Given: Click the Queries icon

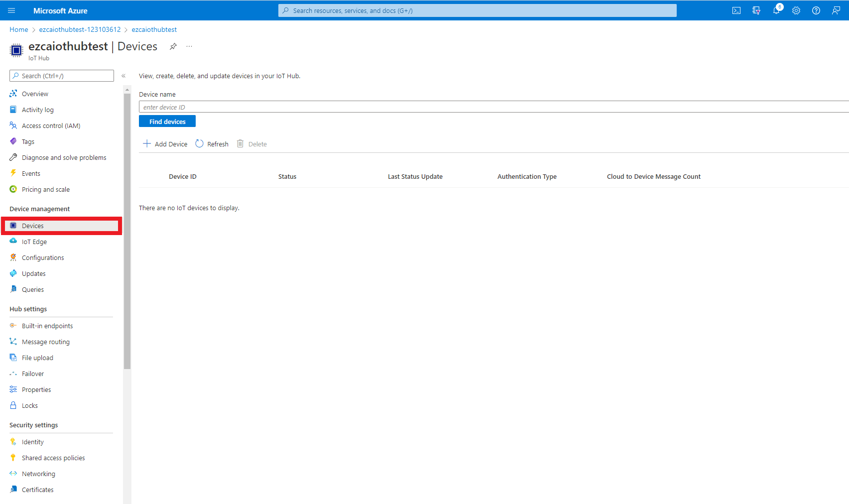Looking at the screenshot, I should pyautogui.click(x=13, y=289).
